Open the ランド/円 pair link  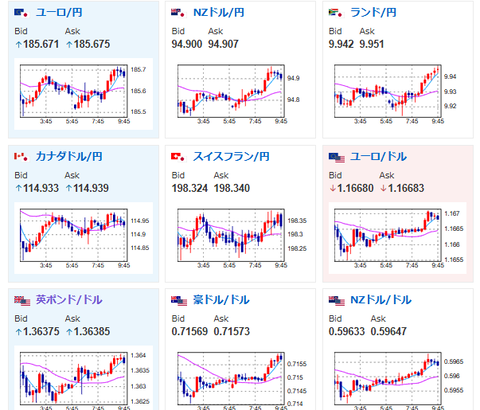pos(373,13)
